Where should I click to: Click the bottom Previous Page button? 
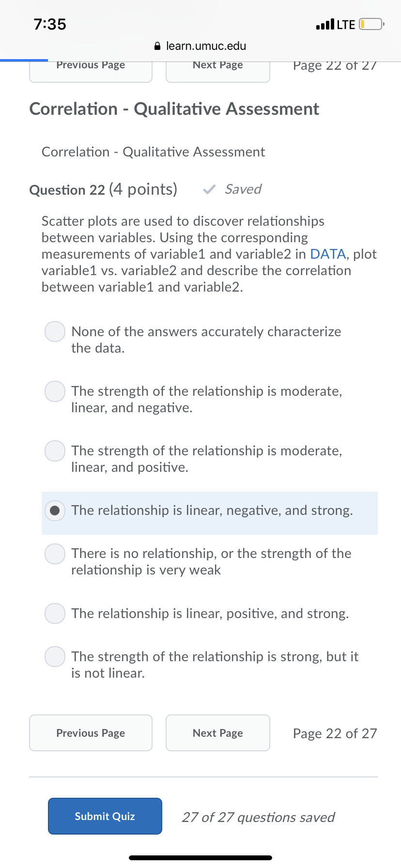coord(91,733)
